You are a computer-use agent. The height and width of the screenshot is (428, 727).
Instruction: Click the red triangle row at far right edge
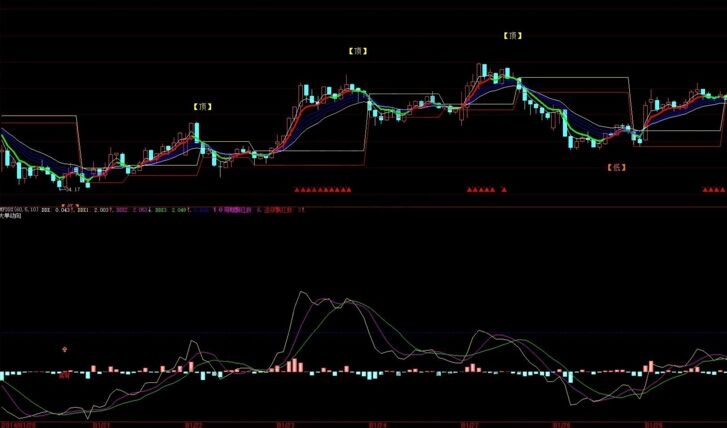[714, 188]
